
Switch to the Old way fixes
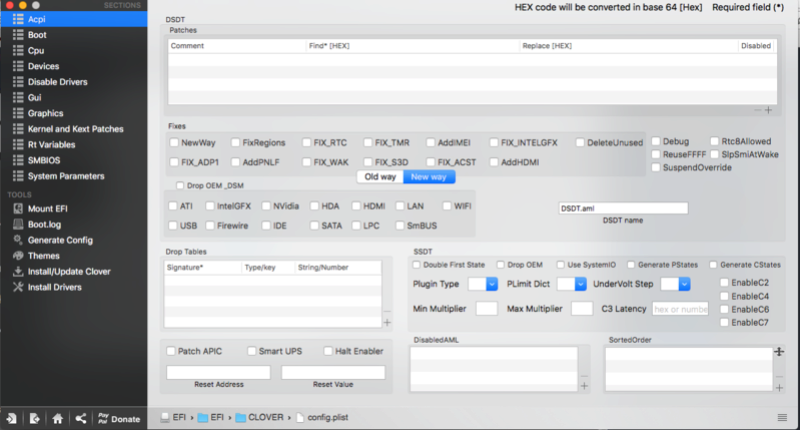point(380,177)
